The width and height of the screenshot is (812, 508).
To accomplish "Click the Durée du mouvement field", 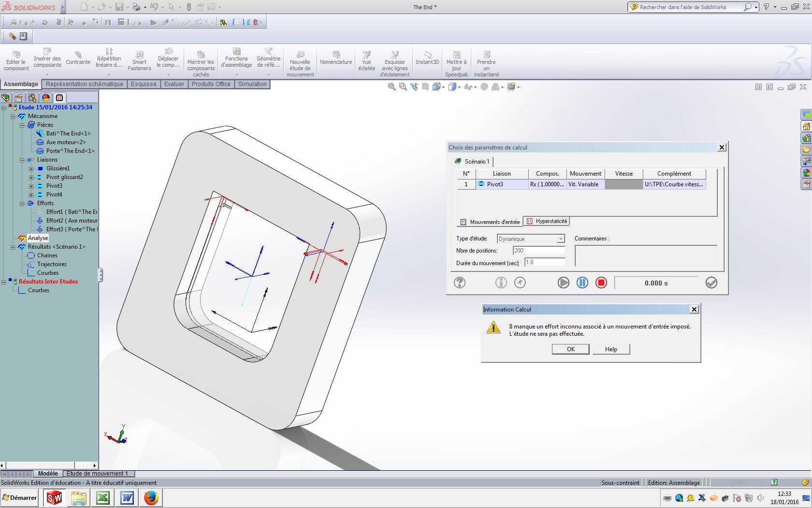I will tap(545, 262).
